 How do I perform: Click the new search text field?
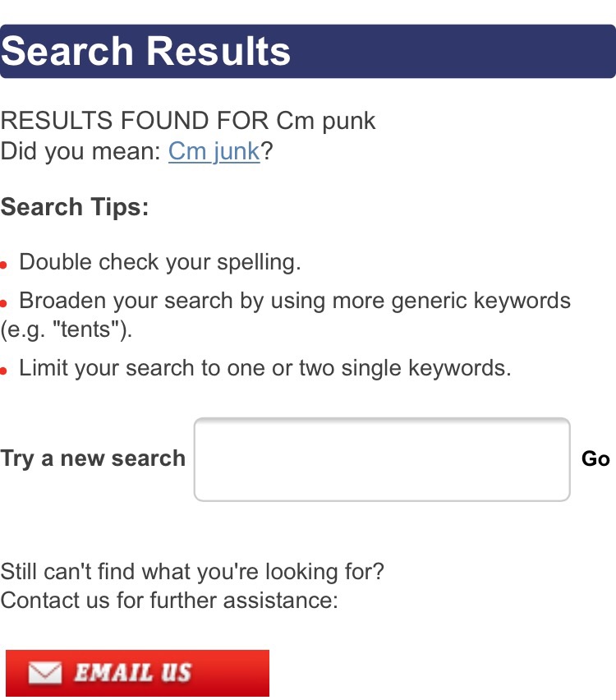point(382,459)
